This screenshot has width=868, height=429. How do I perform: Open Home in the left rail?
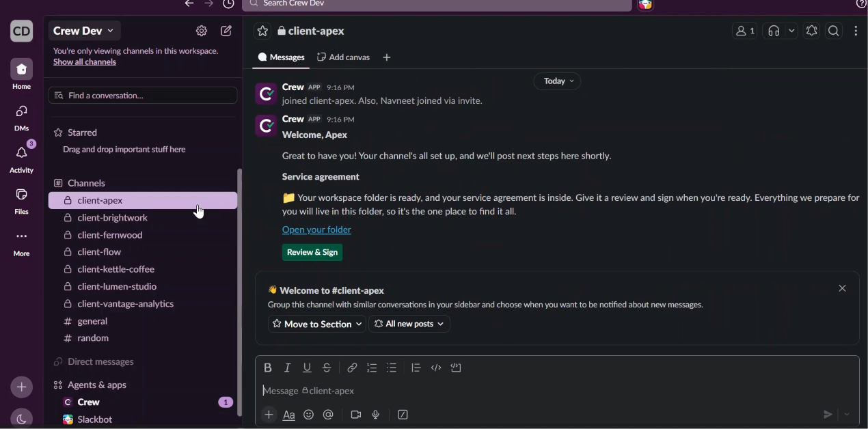point(21,74)
